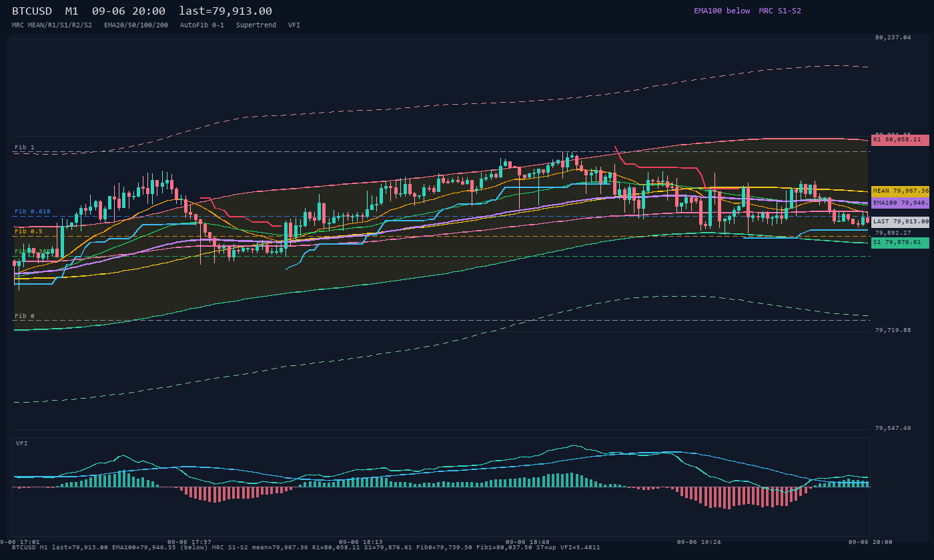Click the 09-06 18:48 time axis label
This screenshot has width=934, height=560.
click(x=528, y=542)
